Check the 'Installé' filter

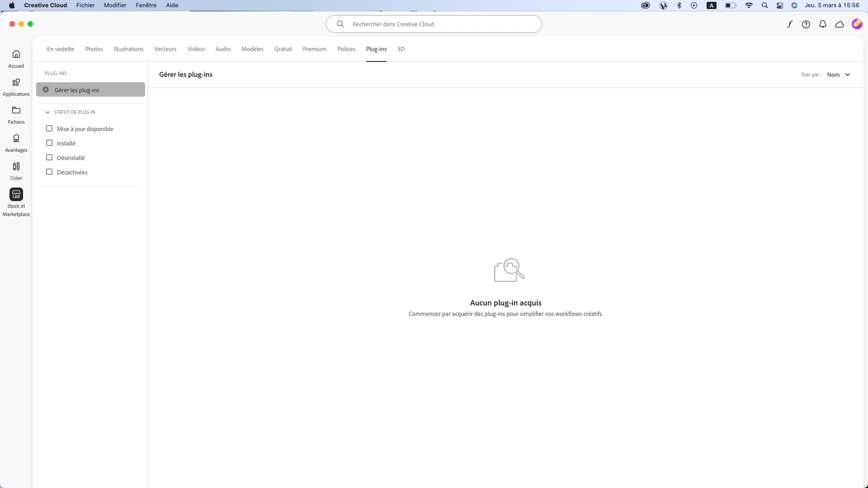49,143
